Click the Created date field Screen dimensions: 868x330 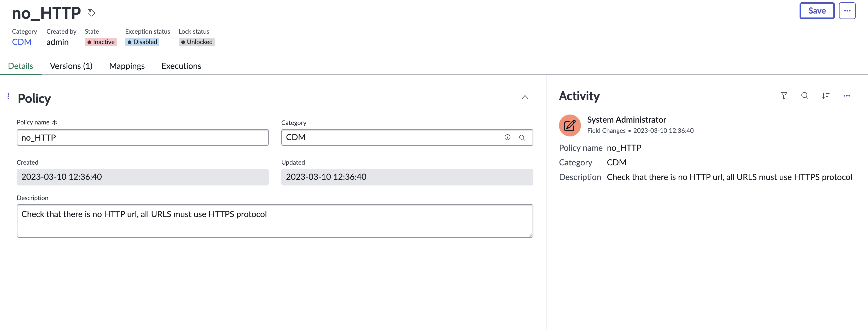pos(143,177)
